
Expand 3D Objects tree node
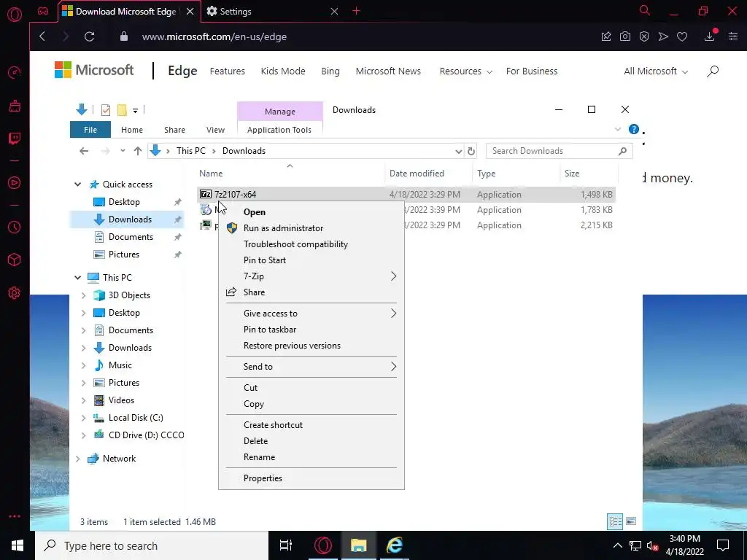click(83, 295)
